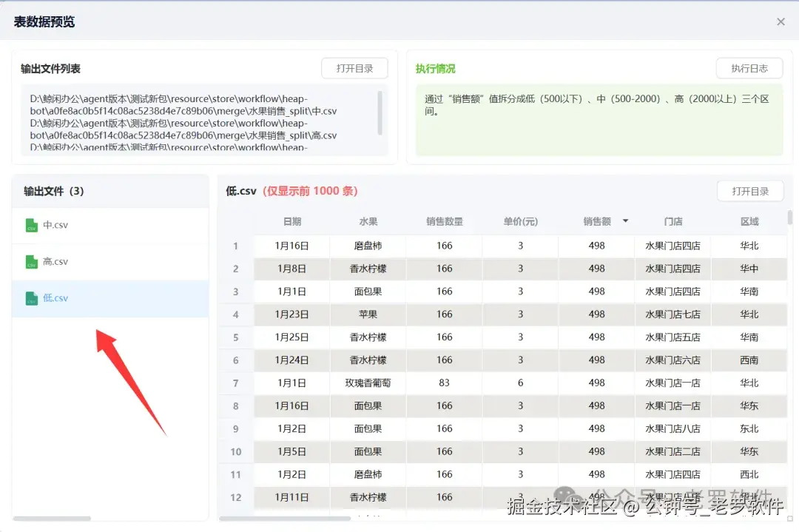Screen dimensions: 799x532
Task: Click the 执行情况 description text
Action: [x=597, y=104]
